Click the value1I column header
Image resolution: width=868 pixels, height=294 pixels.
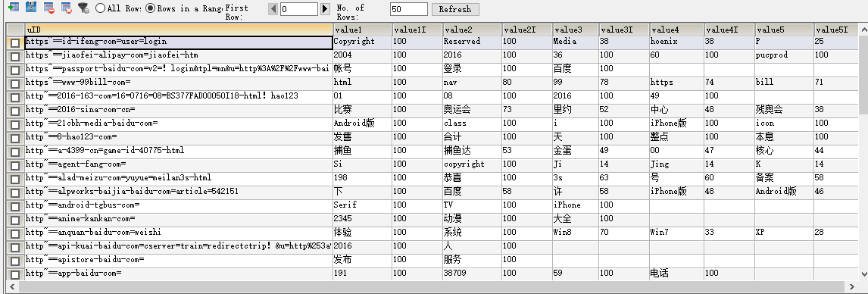417,30
